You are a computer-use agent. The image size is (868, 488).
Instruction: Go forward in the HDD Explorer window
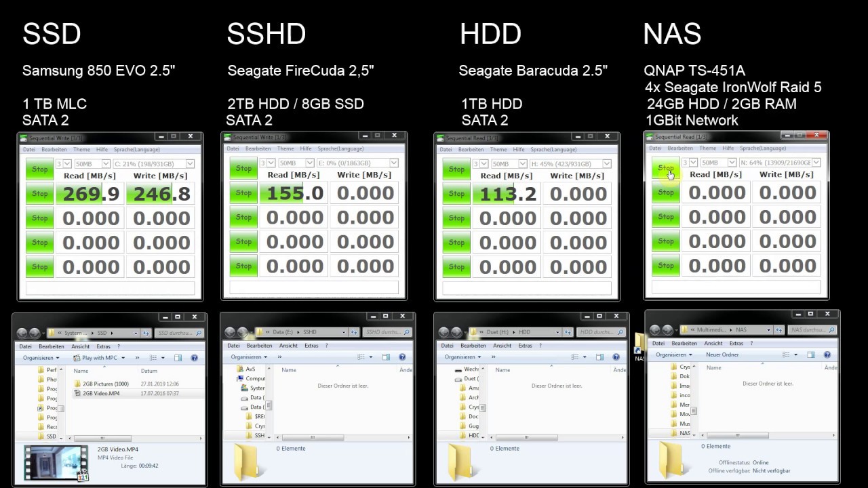(456, 332)
